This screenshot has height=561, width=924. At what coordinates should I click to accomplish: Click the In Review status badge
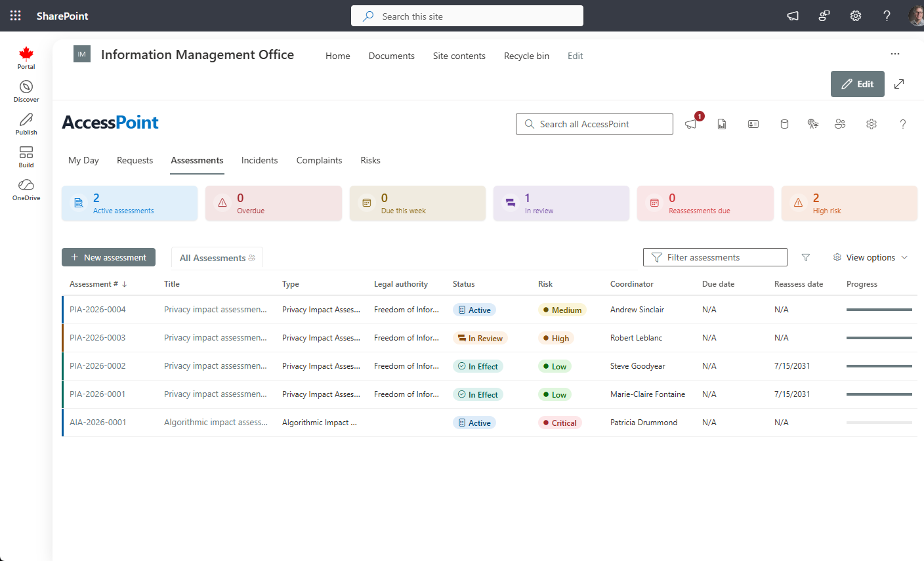[480, 339]
